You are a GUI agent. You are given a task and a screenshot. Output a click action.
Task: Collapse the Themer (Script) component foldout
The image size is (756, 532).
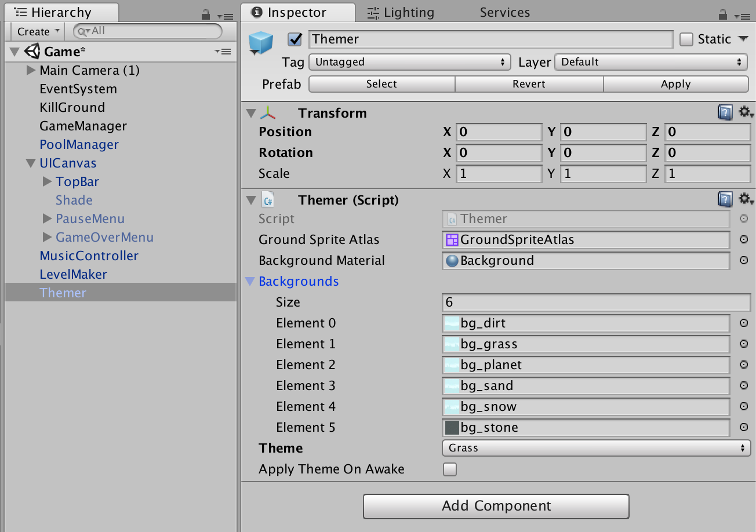coord(251,201)
